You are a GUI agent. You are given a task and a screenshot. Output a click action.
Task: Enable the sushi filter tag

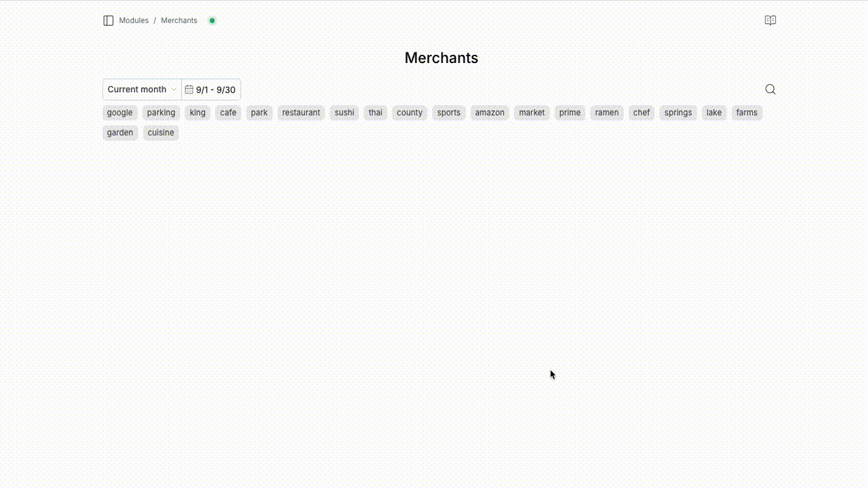pyautogui.click(x=344, y=113)
